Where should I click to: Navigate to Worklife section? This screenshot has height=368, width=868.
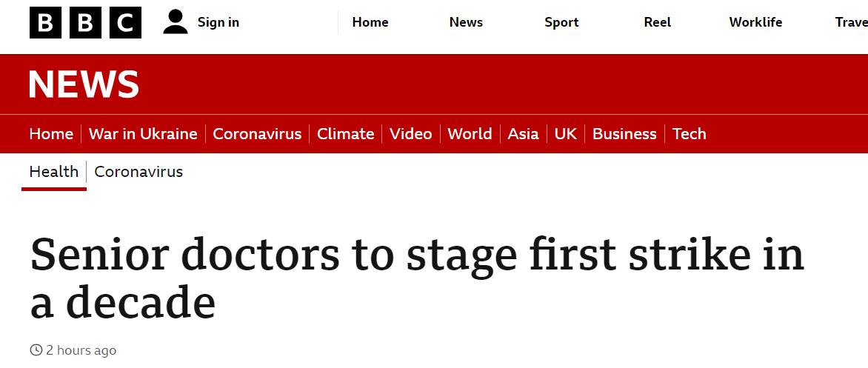click(x=755, y=22)
